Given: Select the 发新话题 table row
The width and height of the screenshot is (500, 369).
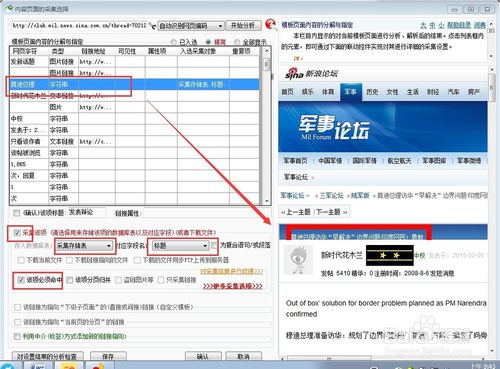Looking at the screenshot, I should coord(134,62).
